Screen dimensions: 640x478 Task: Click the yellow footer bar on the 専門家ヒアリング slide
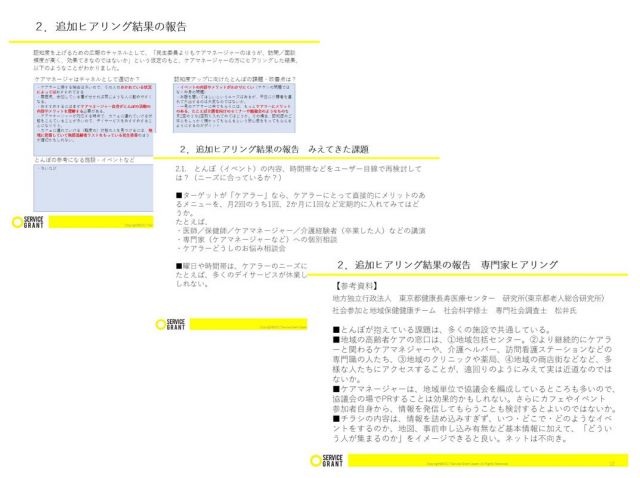click(488, 460)
